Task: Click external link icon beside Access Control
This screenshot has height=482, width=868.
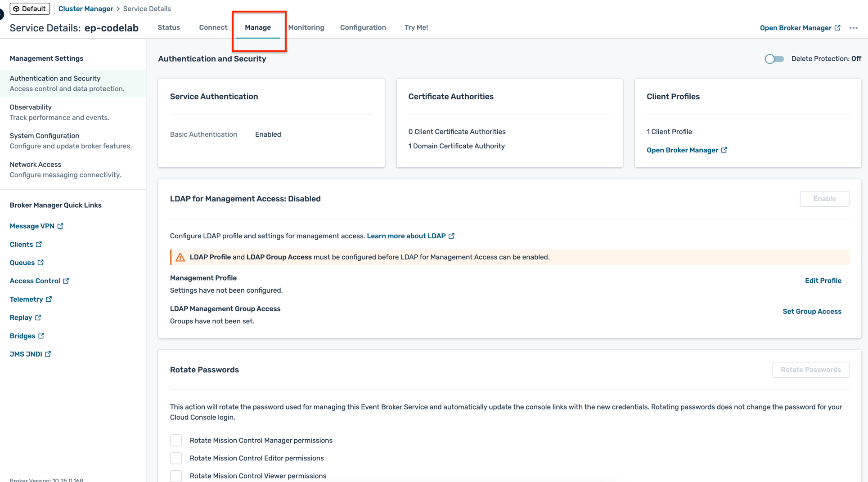Action: point(66,281)
